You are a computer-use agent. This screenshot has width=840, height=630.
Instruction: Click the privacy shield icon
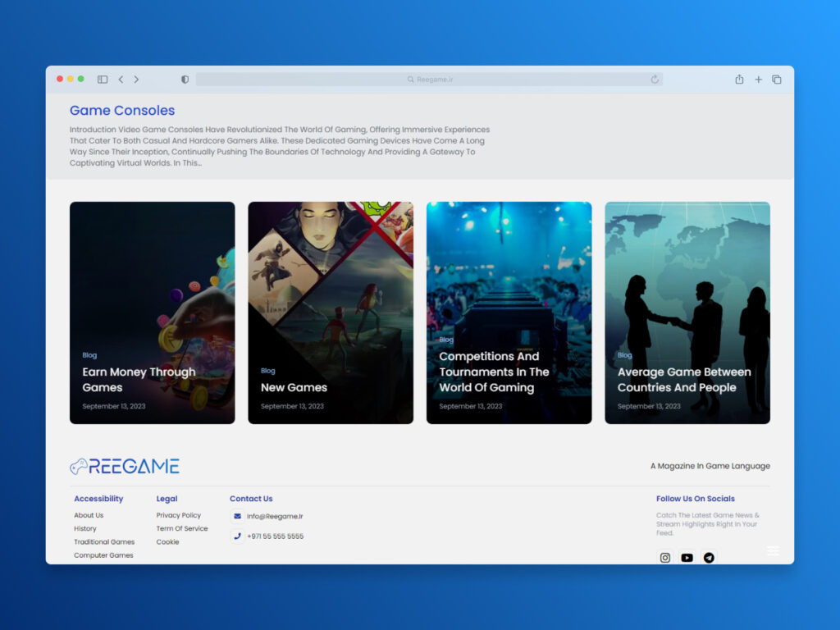tap(185, 80)
